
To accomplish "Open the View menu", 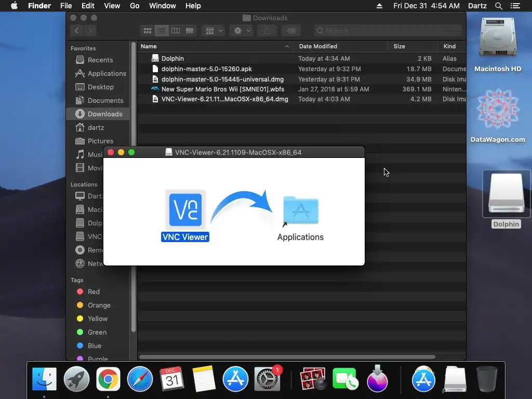I will (x=112, y=6).
